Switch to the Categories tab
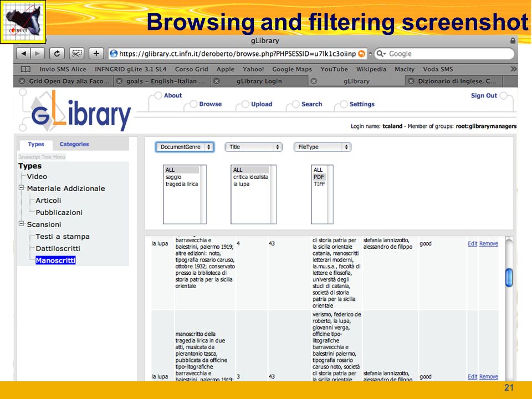532x399 pixels. click(74, 144)
